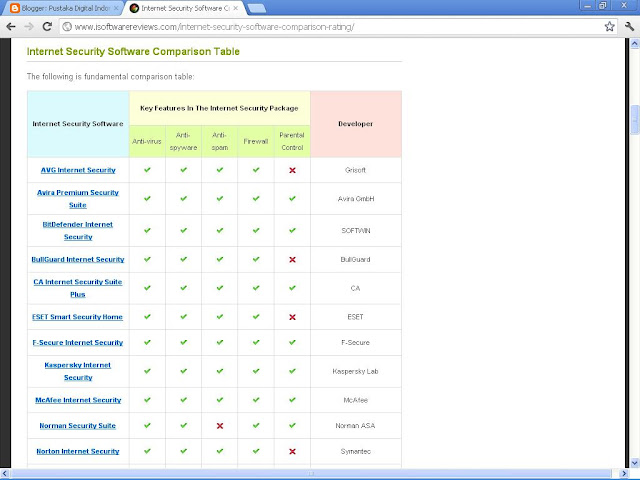Reload the current page
Screen dimensions: 640x480
(47, 27)
